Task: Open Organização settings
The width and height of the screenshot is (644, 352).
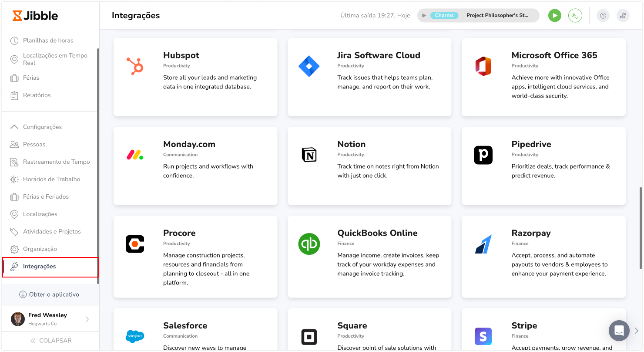Action: click(40, 249)
